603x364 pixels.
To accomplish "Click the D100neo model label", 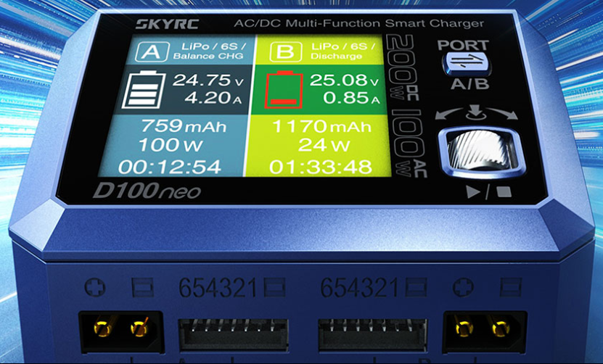I will click(147, 191).
